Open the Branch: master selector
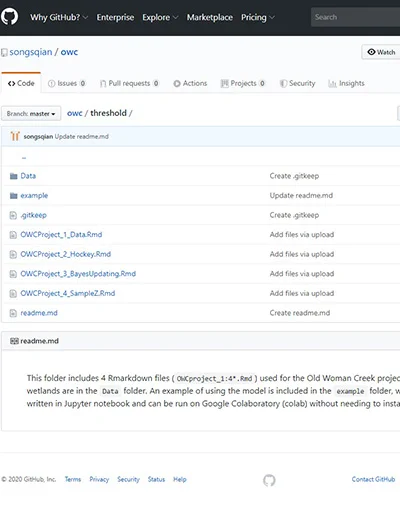 31,114
